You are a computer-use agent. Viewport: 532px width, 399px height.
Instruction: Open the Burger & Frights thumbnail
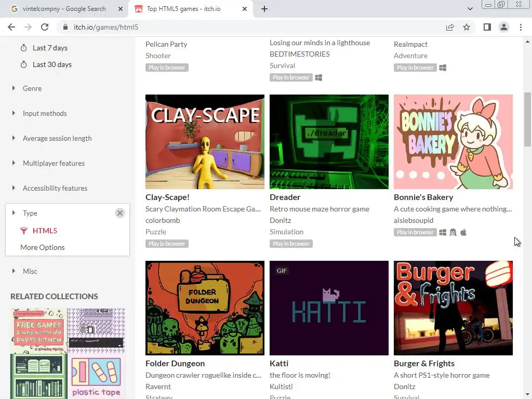(453, 308)
